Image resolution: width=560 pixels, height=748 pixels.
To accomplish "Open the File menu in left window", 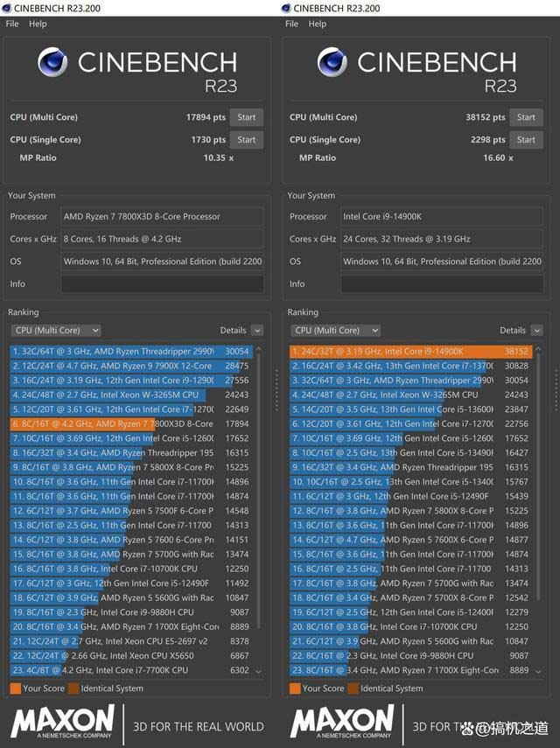I will coord(12,24).
